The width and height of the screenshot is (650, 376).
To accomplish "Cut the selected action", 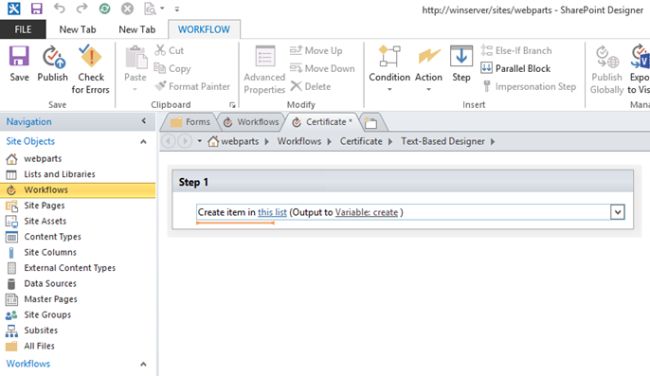I will pyautogui.click(x=169, y=51).
